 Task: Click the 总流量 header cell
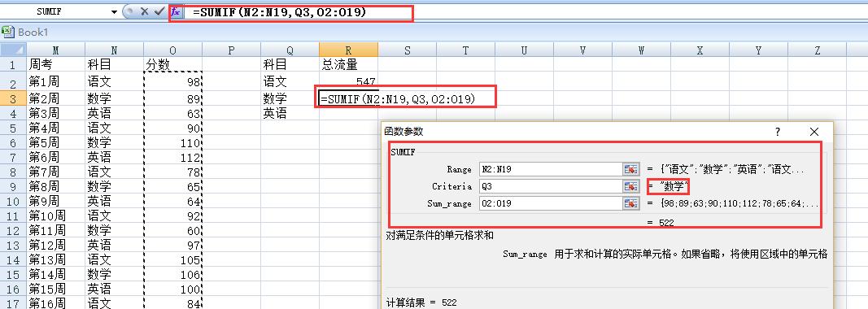(349, 65)
